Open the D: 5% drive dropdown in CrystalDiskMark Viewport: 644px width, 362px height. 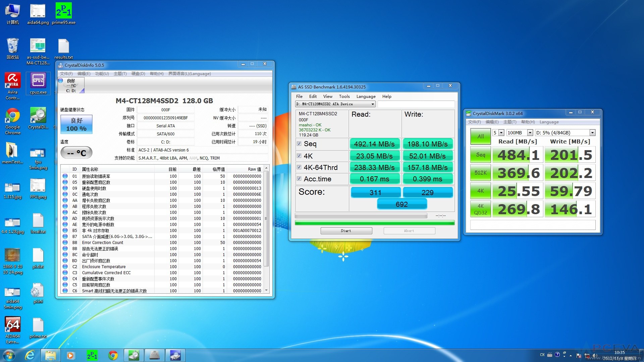(x=565, y=133)
